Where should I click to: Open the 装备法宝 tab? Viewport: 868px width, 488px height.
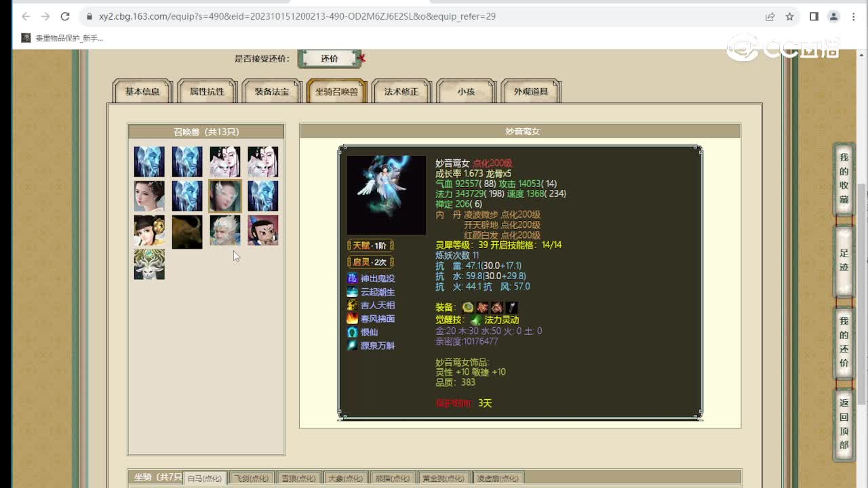click(272, 91)
